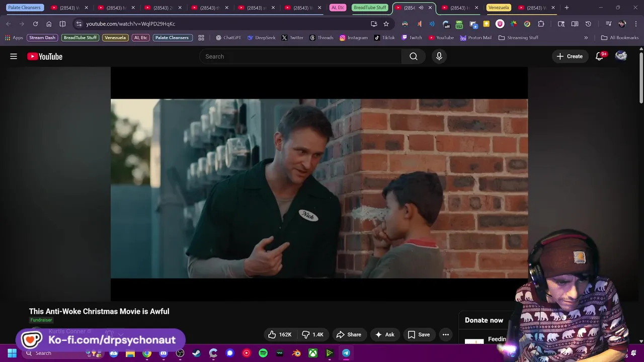The image size is (644, 362).
Task: Save the video to a playlist
Action: click(419, 334)
